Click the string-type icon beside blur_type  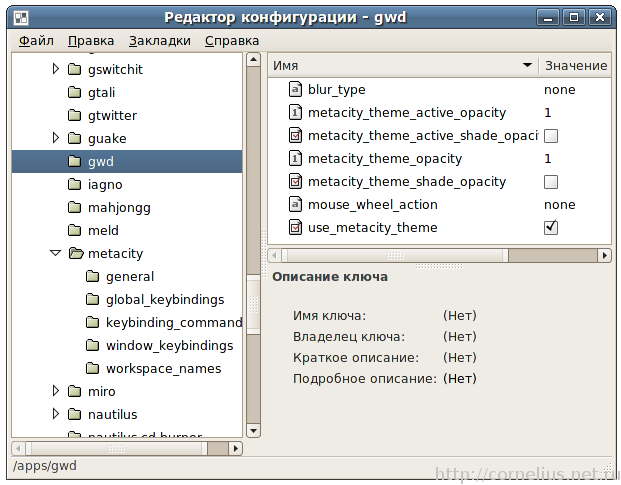point(295,89)
